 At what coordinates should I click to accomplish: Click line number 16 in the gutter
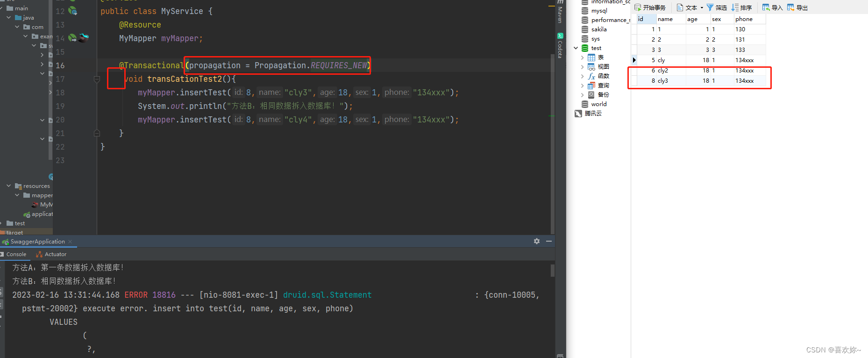(x=60, y=65)
